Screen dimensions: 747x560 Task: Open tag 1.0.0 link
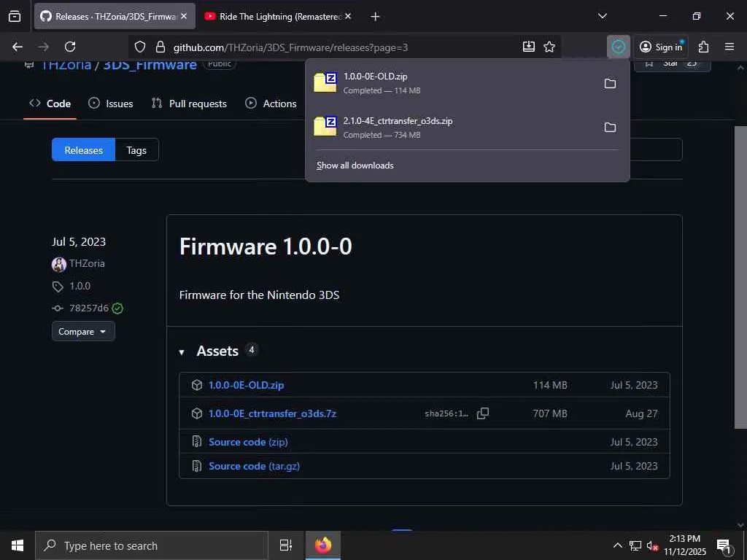80,286
